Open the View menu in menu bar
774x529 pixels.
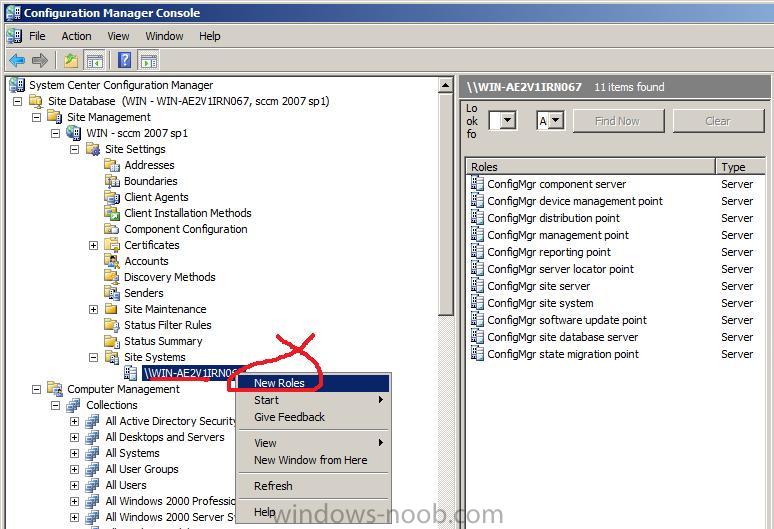pos(118,36)
